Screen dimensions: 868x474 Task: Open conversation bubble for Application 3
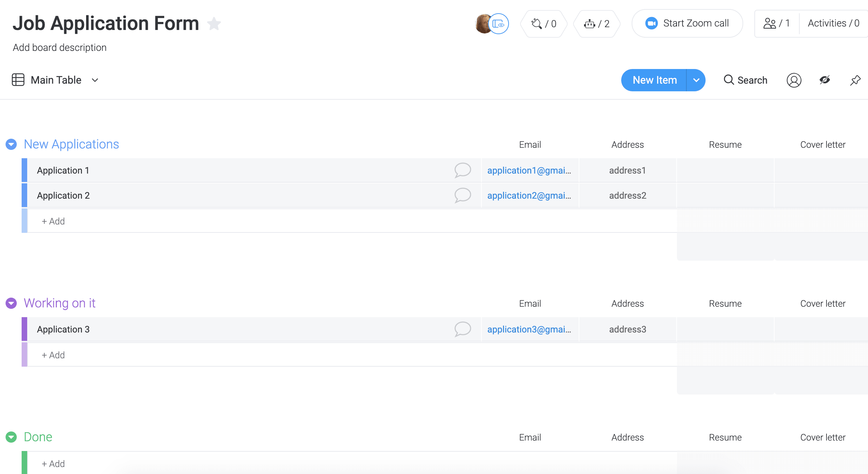463,329
